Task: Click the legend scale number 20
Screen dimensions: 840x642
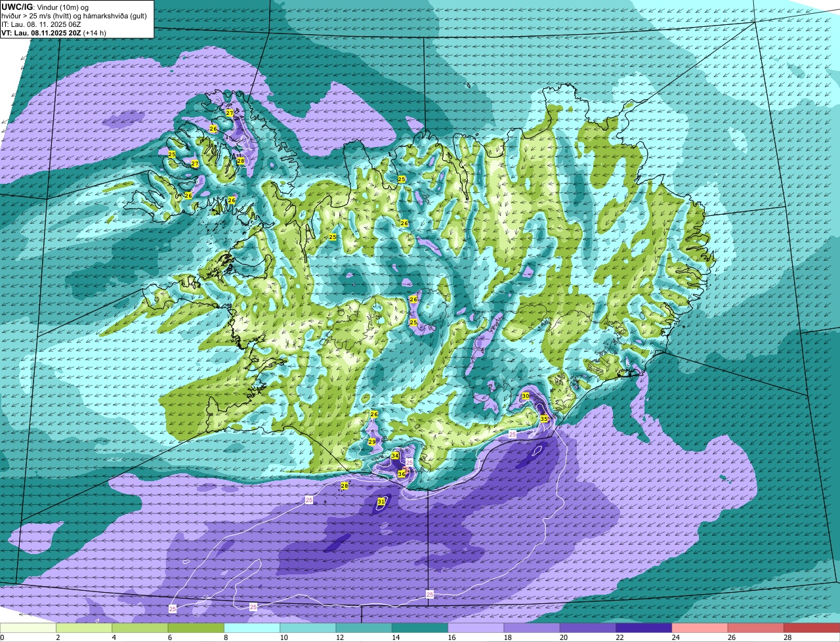Action: coord(564,637)
